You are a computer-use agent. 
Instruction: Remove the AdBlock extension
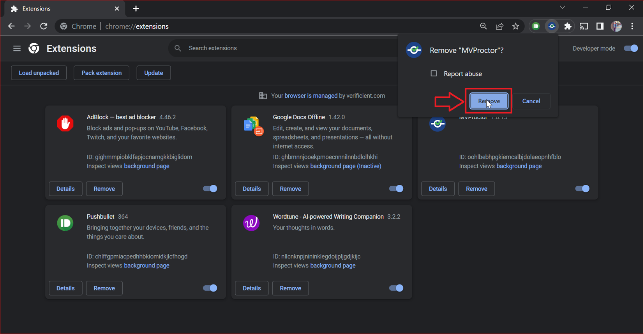(x=104, y=189)
